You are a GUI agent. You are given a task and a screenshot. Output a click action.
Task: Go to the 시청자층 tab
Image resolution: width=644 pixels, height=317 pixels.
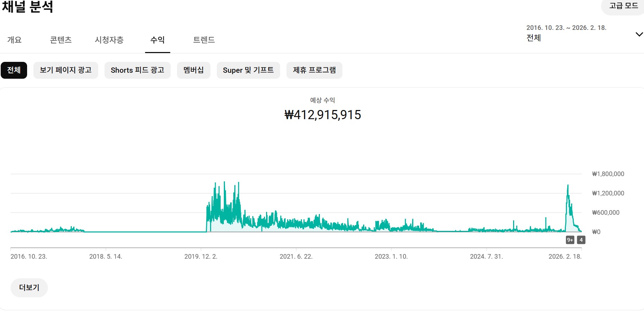[x=109, y=40]
